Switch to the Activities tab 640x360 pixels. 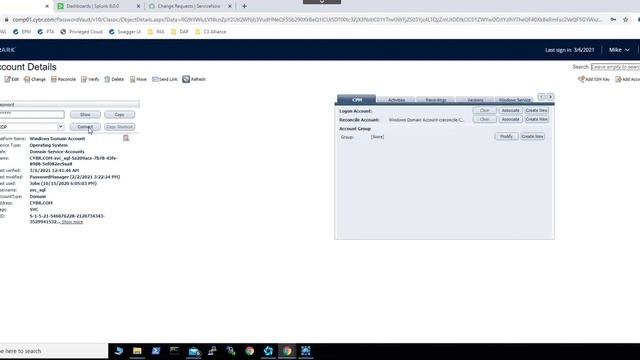[x=396, y=100]
